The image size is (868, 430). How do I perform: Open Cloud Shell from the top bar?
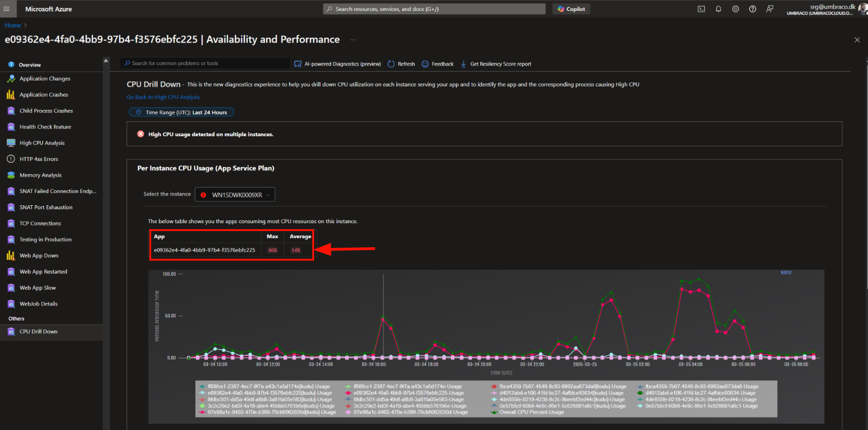[x=701, y=9]
